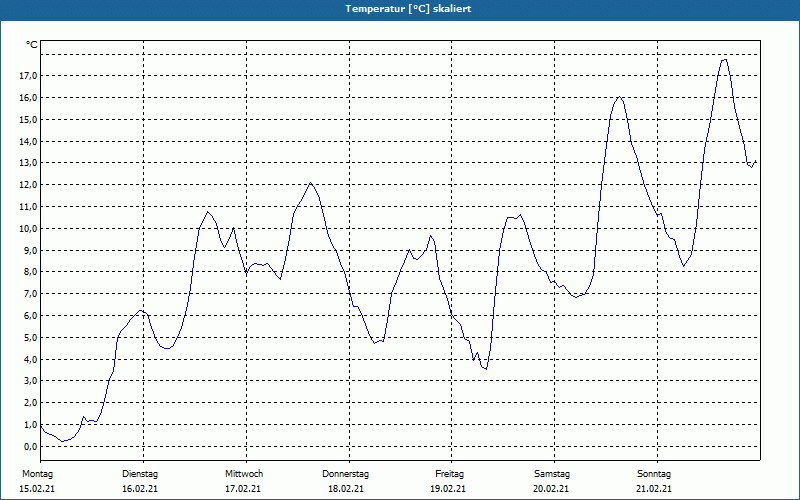The image size is (800, 500).
Task: Click the 9,0 y-axis label
Action: [x=30, y=250]
